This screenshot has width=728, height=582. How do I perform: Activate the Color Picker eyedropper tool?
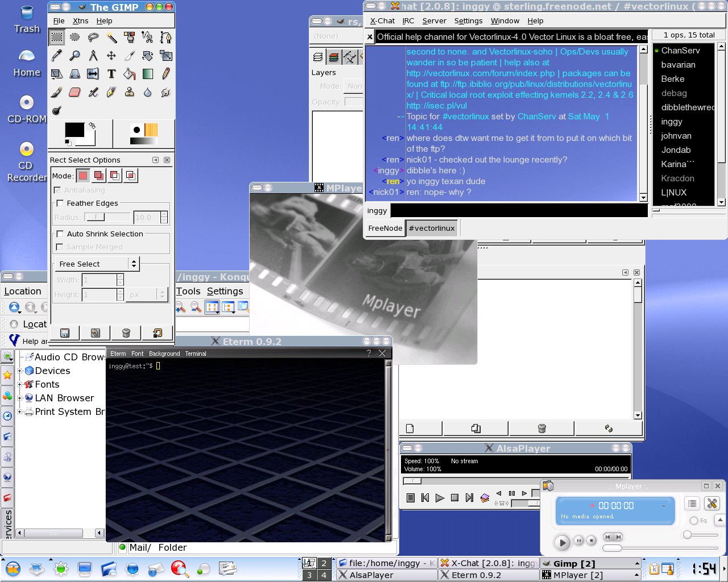(57, 56)
